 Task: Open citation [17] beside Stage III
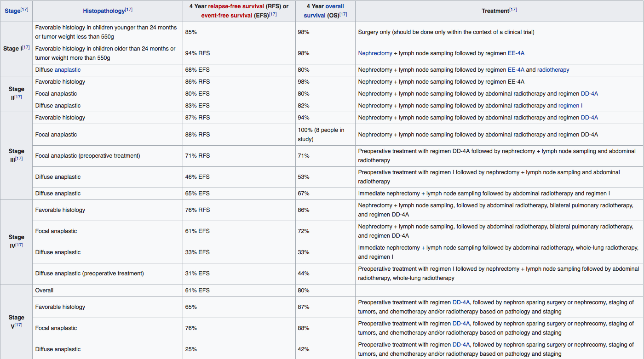point(19,159)
